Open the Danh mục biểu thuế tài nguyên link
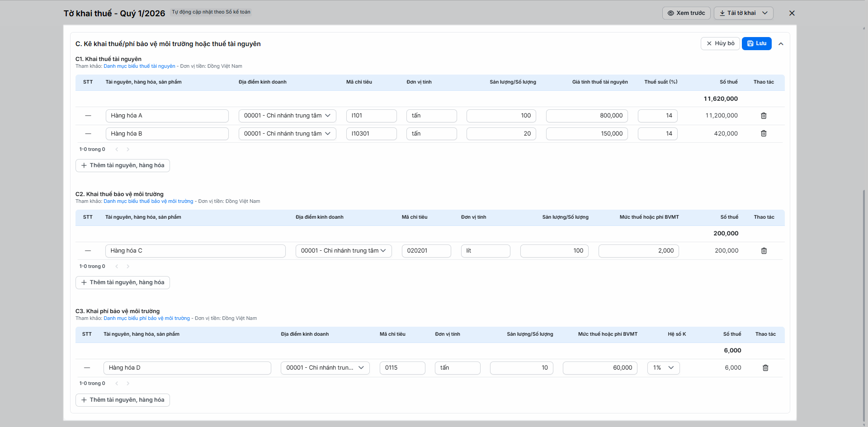 [x=139, y=66]
